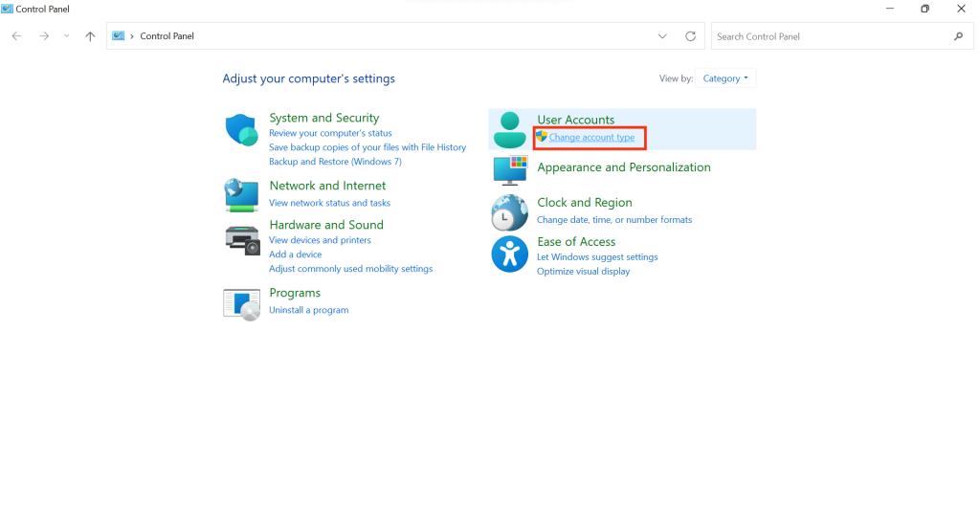Open Network and Internet heading
980x509 pixels.
tap(327, 186)
